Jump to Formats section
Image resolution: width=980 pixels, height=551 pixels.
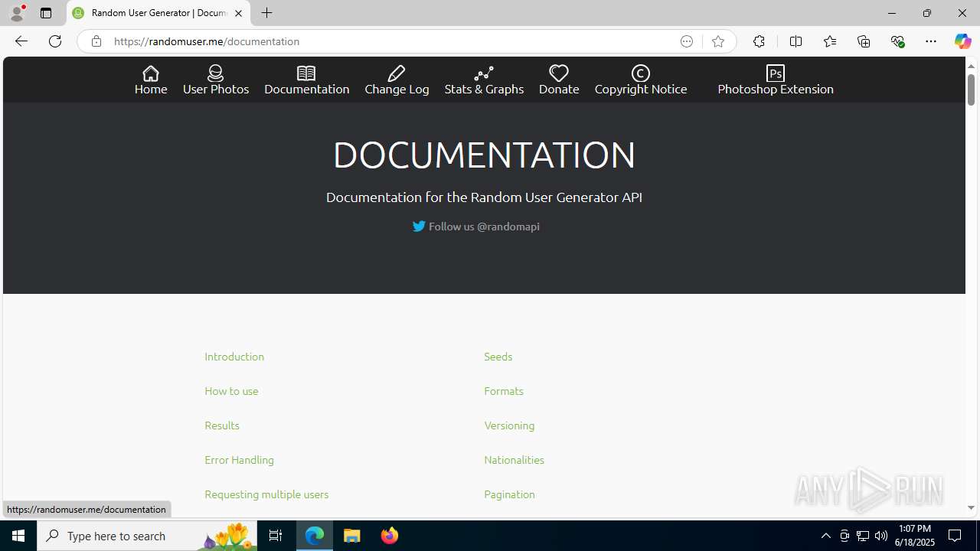(504, 390)
